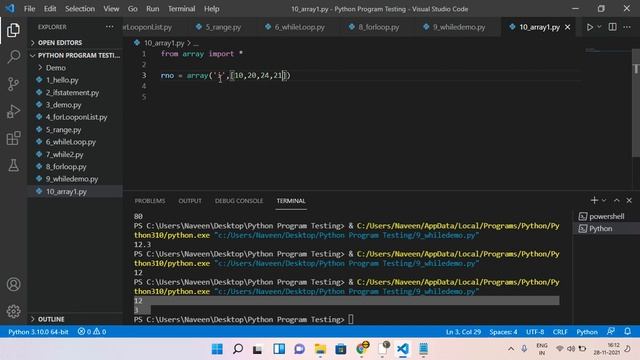
Task: Change file encoding UTF-8
Action: 535,332
